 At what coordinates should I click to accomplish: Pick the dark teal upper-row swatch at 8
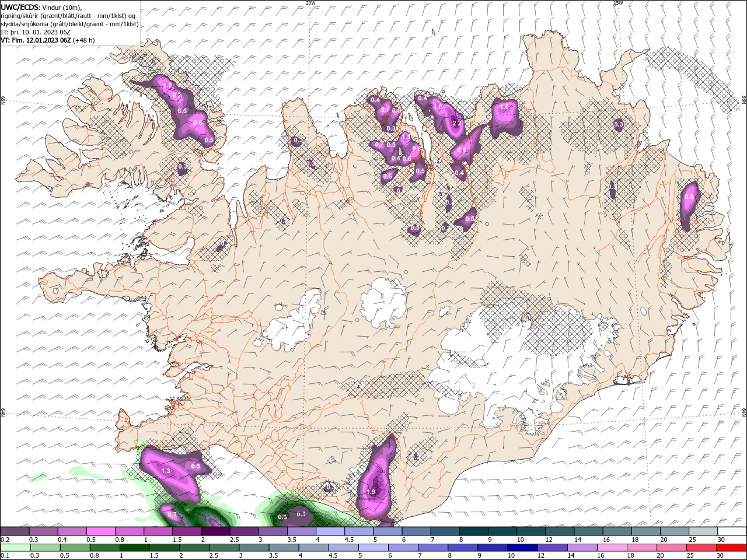point(473,531)
